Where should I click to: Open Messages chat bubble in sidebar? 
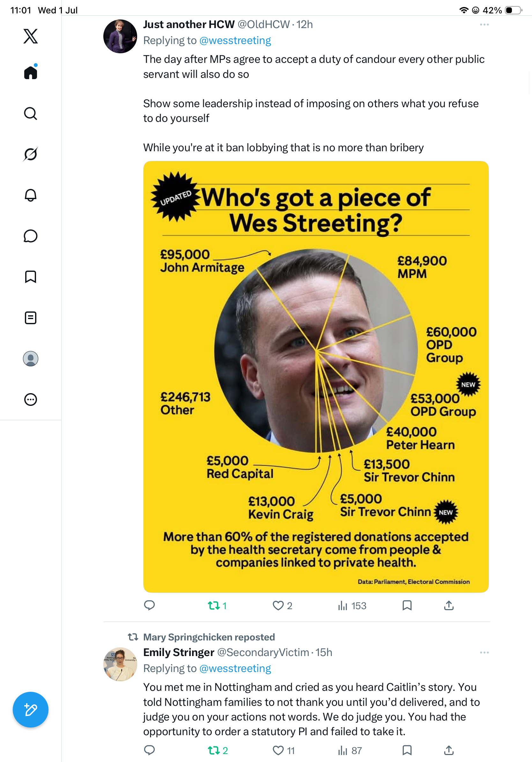coord(31,236)
